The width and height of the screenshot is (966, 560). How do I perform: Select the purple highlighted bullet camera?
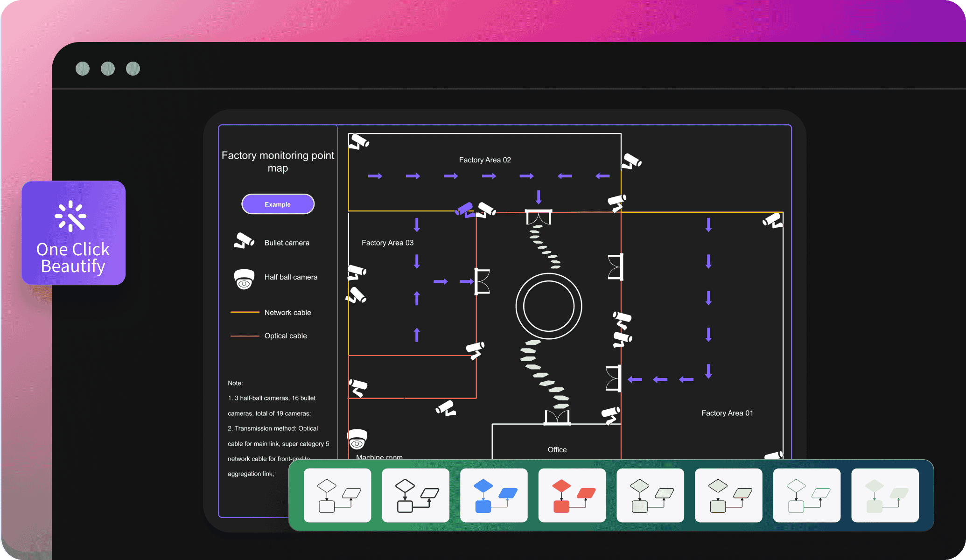click(x=465, y=210)
